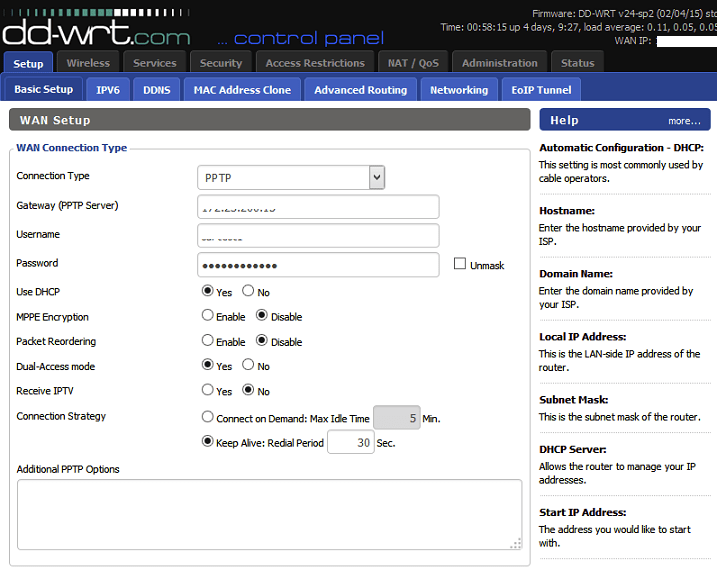Open the Administration tab
This screenshot has width=717, height=570.
tap(499, 63)
